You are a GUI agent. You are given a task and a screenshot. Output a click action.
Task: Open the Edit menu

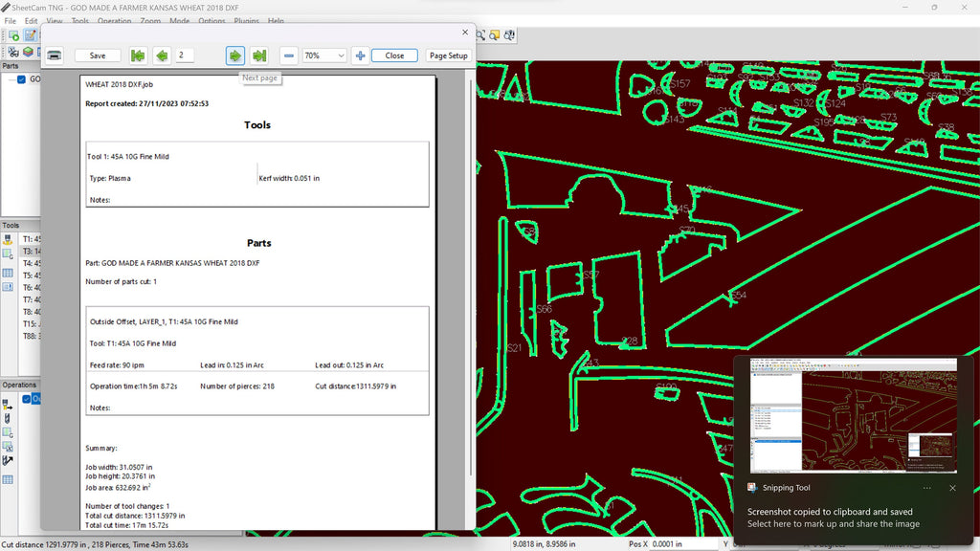(x=31, y=21)
